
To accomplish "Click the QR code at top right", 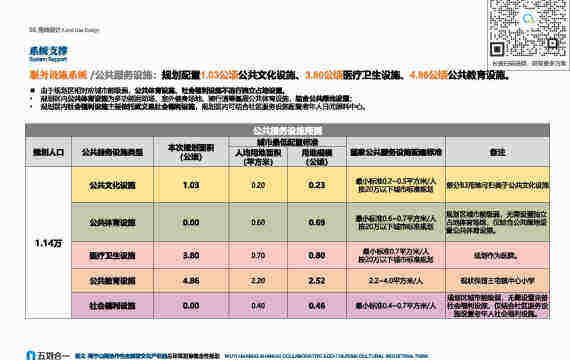I will (528, 28).
